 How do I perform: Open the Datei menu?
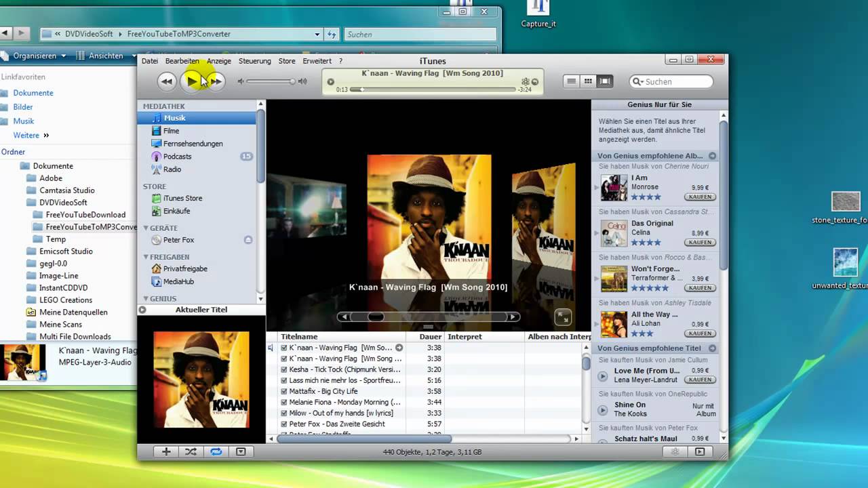coord(150,61)
